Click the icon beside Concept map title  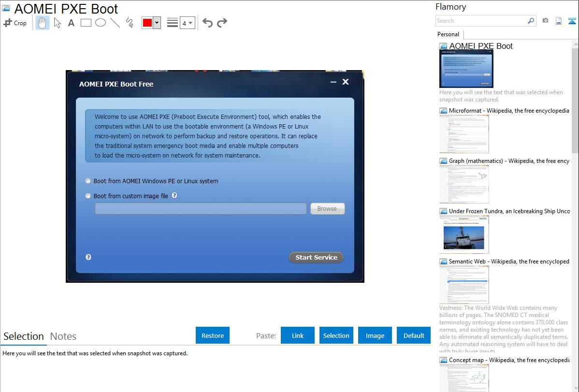click(x=443, y=360)
